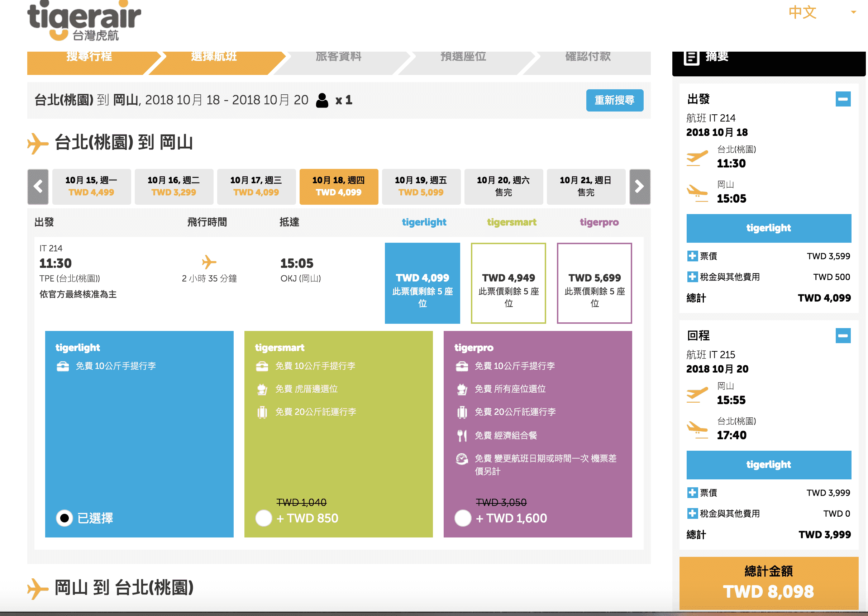Click return takeoff icon at 15:55
868x616 pixels.
point(697,394)
